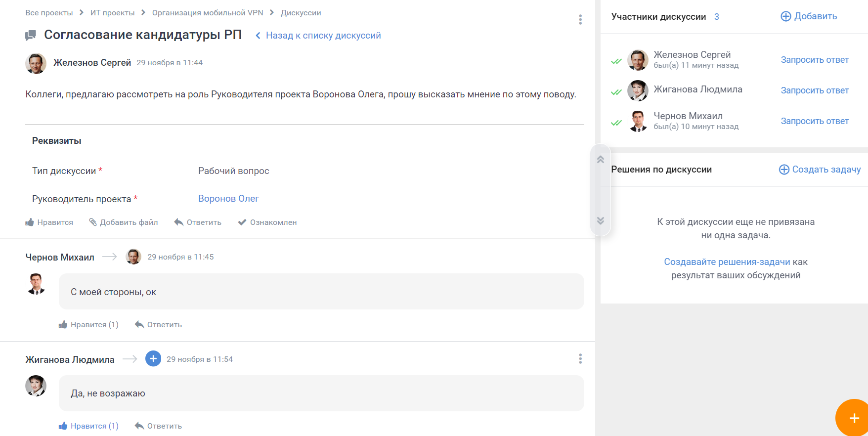The image size is (868, 436).
Task: Like the main discussion post
Action: (x=49, y=222)
